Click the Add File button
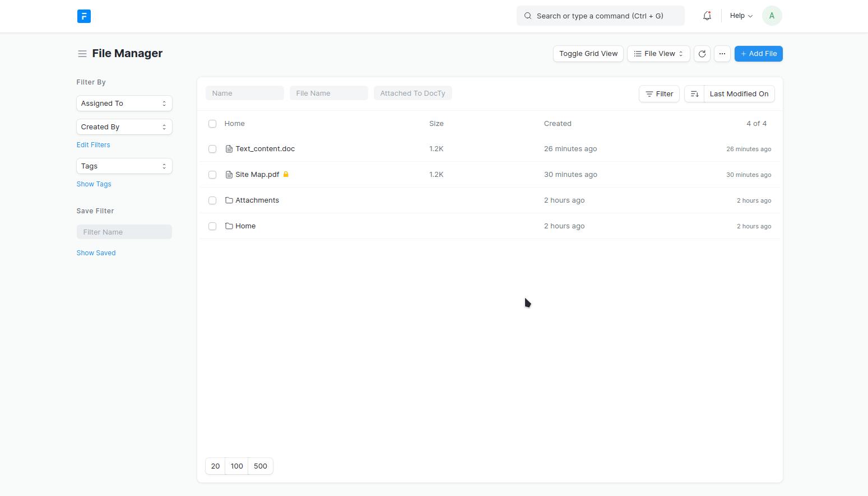 pyautogui.click(x=758, y=53)
